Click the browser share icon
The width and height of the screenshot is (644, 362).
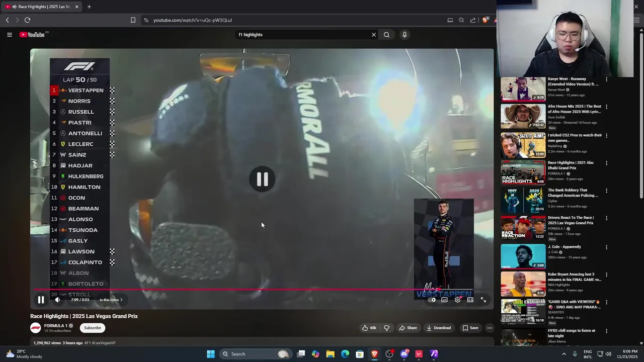point(473,20)
